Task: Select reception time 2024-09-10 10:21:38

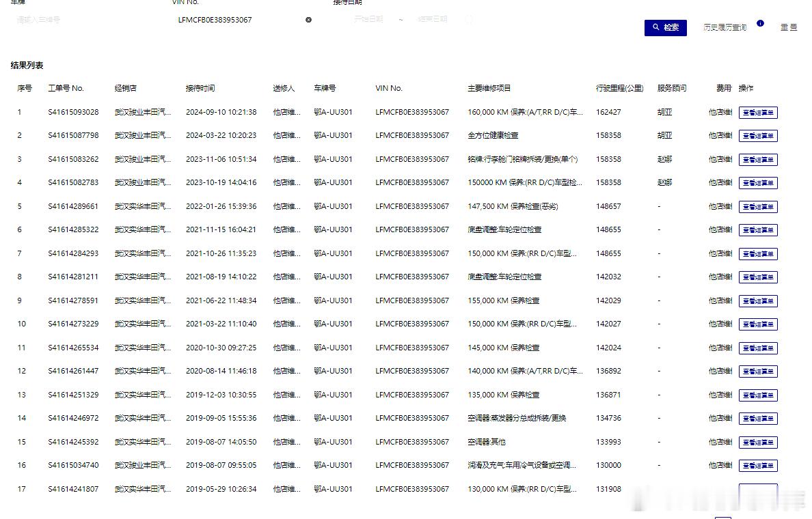Action: coord(221,112)
